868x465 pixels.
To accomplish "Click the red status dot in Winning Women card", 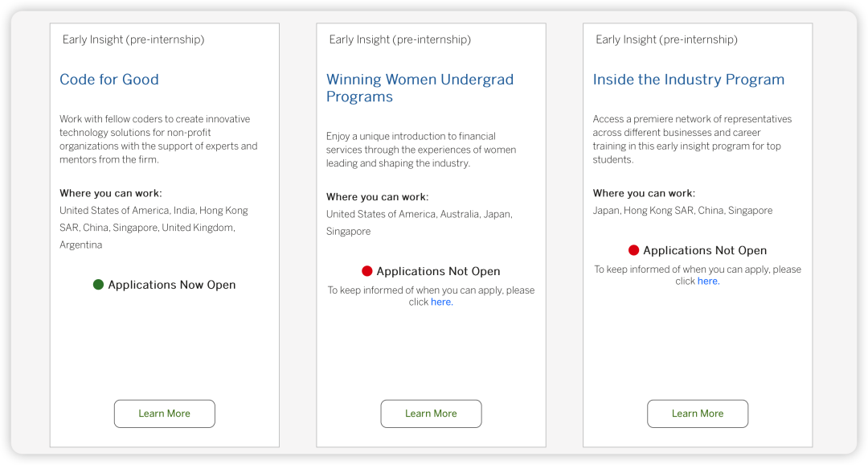I will pos(367,271).
